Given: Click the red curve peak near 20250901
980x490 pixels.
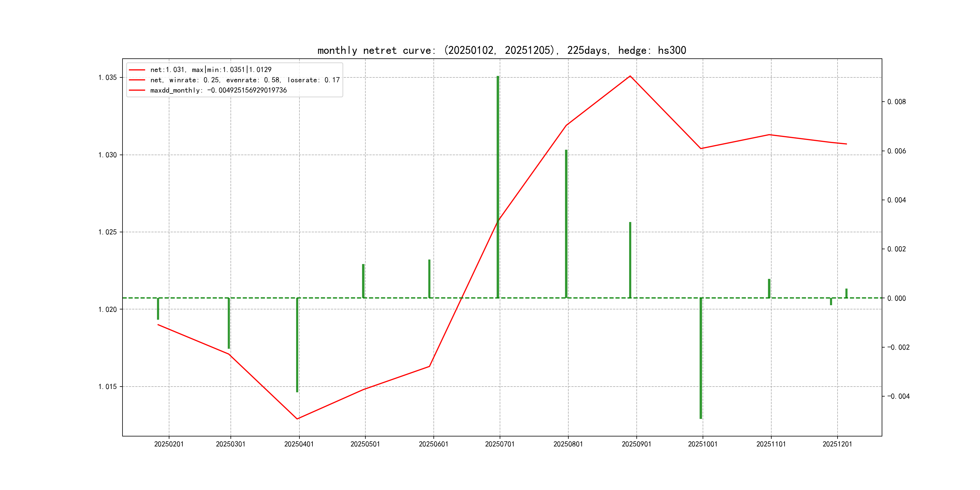Looking at the screenshot, I should tap(630, 76).
